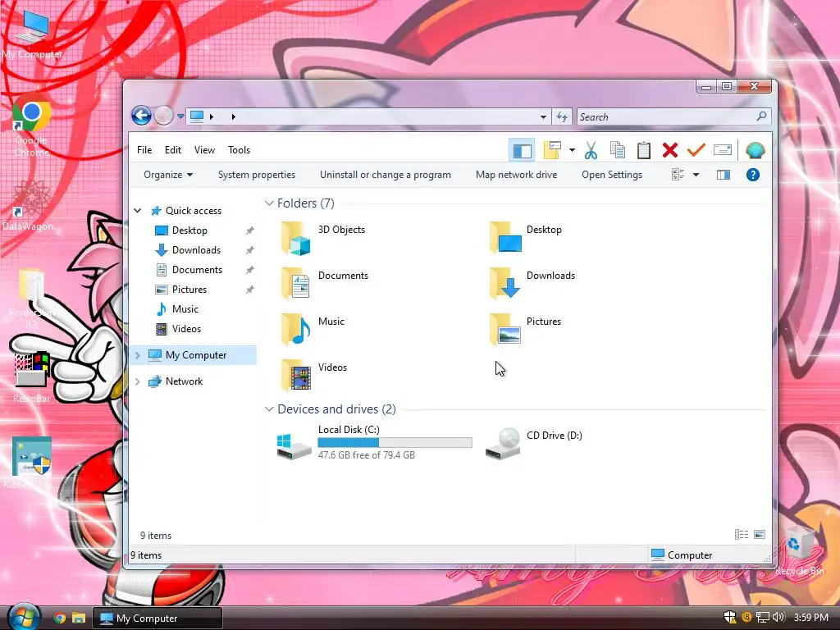
Task: Select Documents under Quick access
Action: (197, 270)
